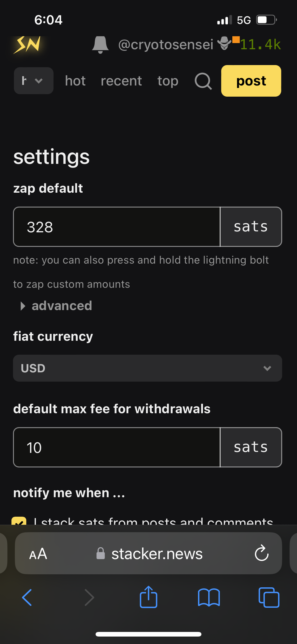Focus the zap default amount field
The image size is (297, 644).
coord(117,227)
